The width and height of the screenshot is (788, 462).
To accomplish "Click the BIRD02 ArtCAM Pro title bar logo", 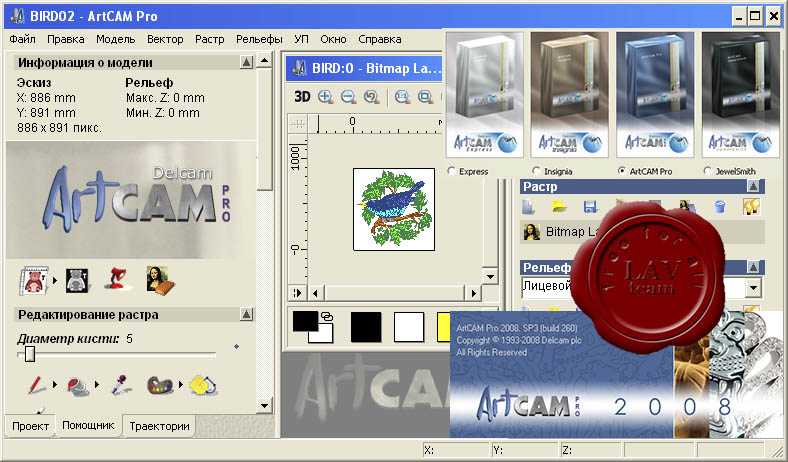I will (18, 16).
